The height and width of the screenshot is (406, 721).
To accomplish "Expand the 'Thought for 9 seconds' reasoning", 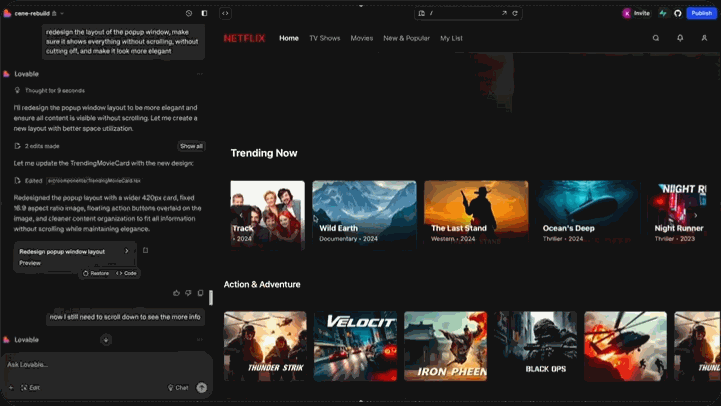I will [x=51, y=91].
